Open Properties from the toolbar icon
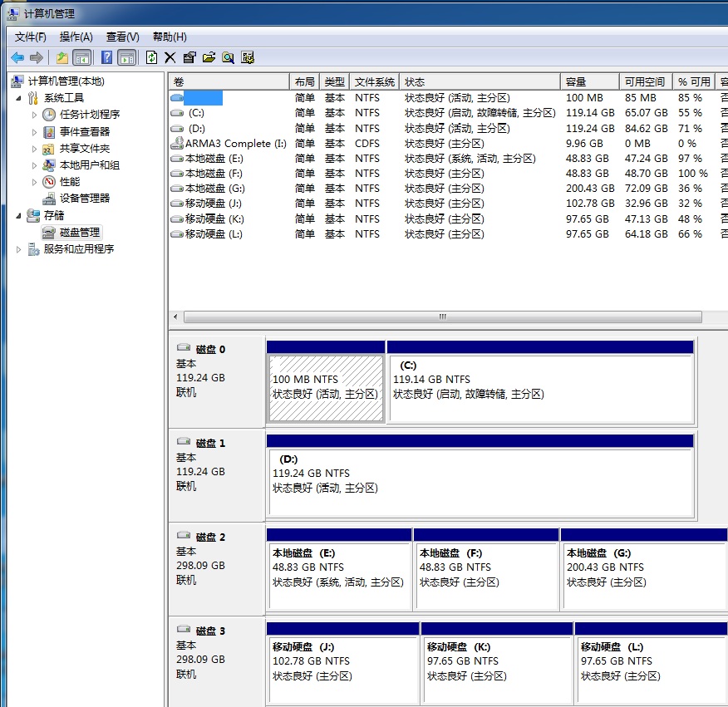The height and width of the screenshot is (707, 728). 189,57
